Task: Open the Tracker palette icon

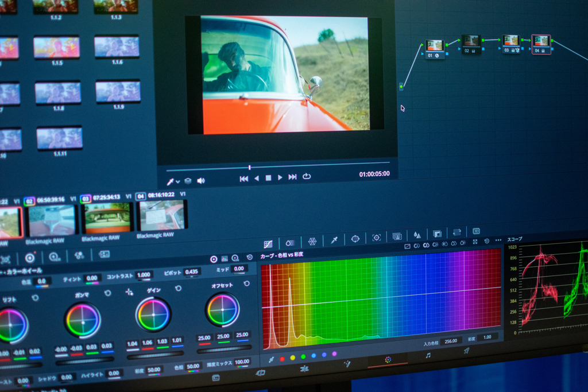Action: pos(376,238)
